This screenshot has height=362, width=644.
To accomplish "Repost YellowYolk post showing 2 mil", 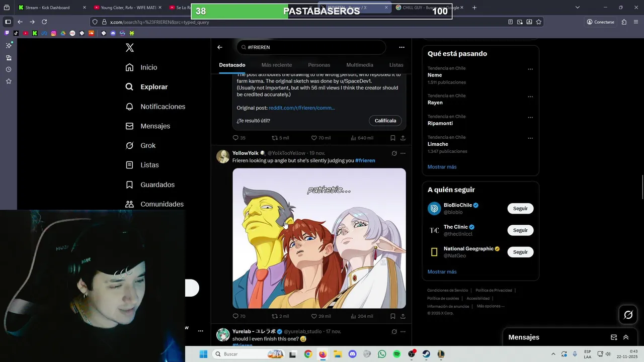I will click(280, 316).
